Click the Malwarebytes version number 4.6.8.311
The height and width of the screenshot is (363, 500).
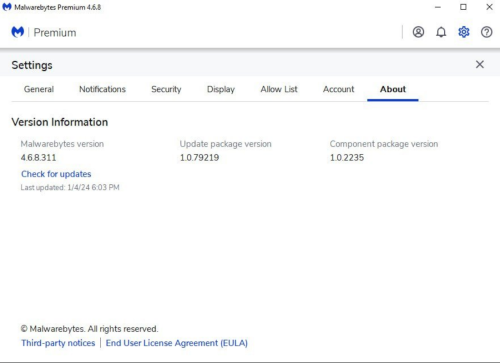tap(38, 157)
